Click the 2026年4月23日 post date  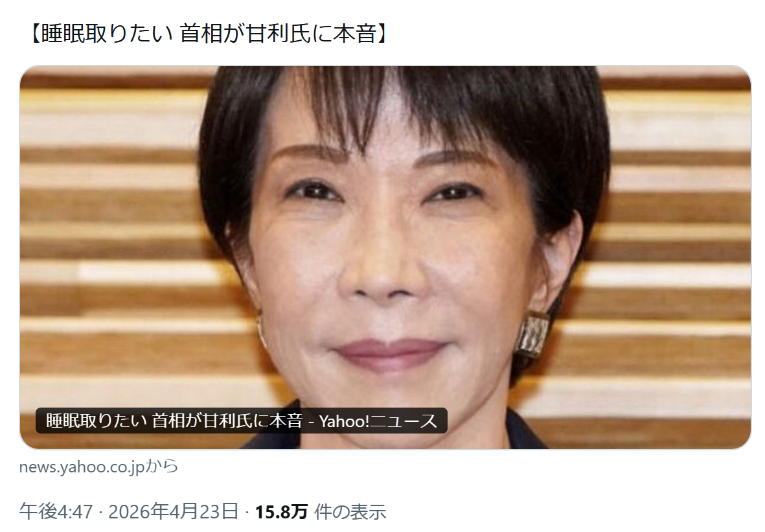(x=174, y=511)
